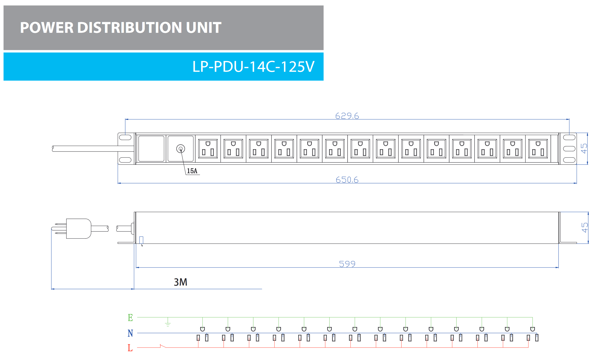Click the left mounting bracket of top view
Viewport: 604px width, 364px height.
(x=126, y=149)
